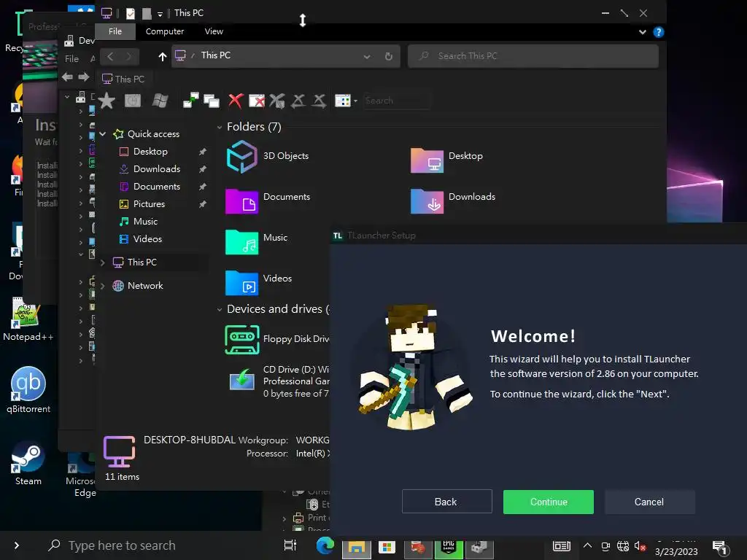Collapse the Quick access tree node
This screenshot has width=747, height=560.
click(x=103, y=134)
